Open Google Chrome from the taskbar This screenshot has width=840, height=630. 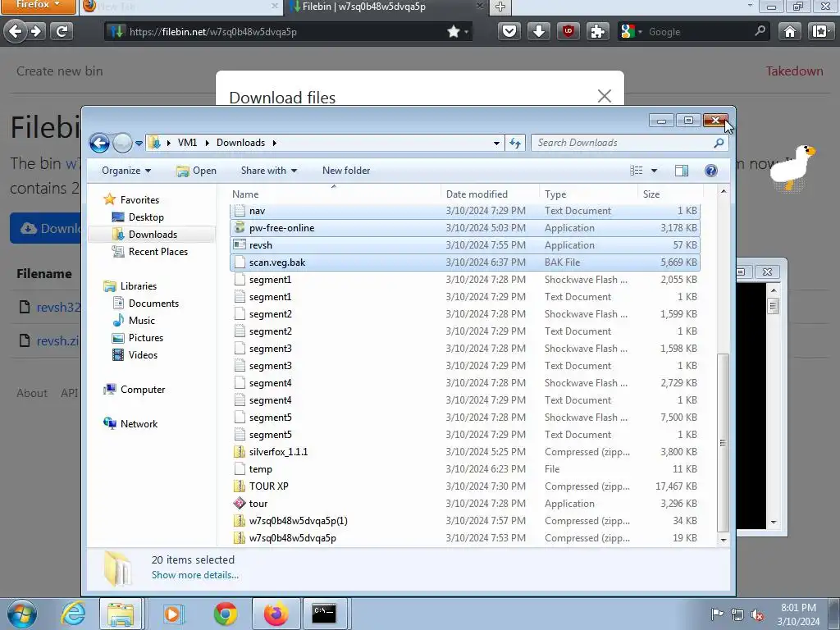[226, 614]
